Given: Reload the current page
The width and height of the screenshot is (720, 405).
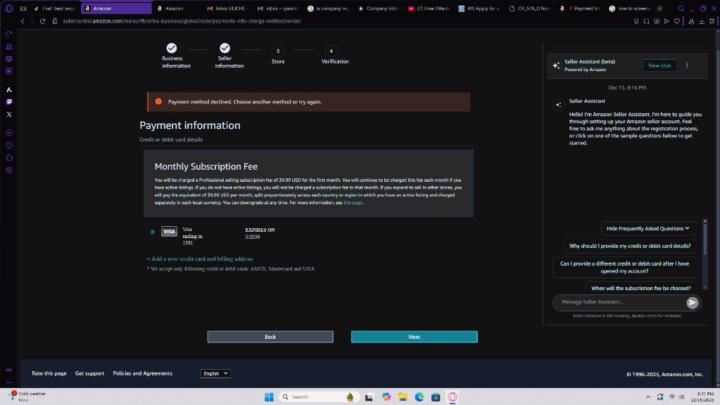Looking at the screenshot, I should (42, 21).
